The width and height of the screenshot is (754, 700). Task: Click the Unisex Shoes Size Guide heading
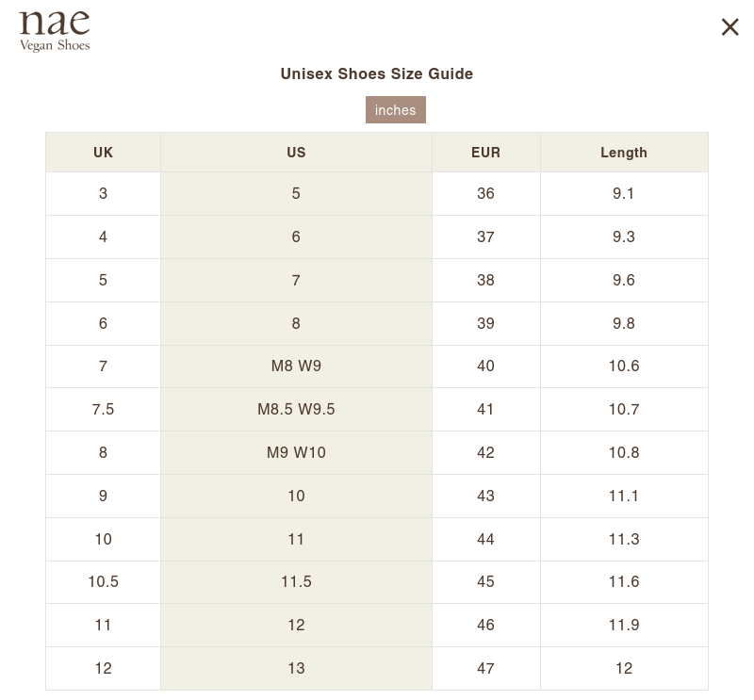pos(377,73)
